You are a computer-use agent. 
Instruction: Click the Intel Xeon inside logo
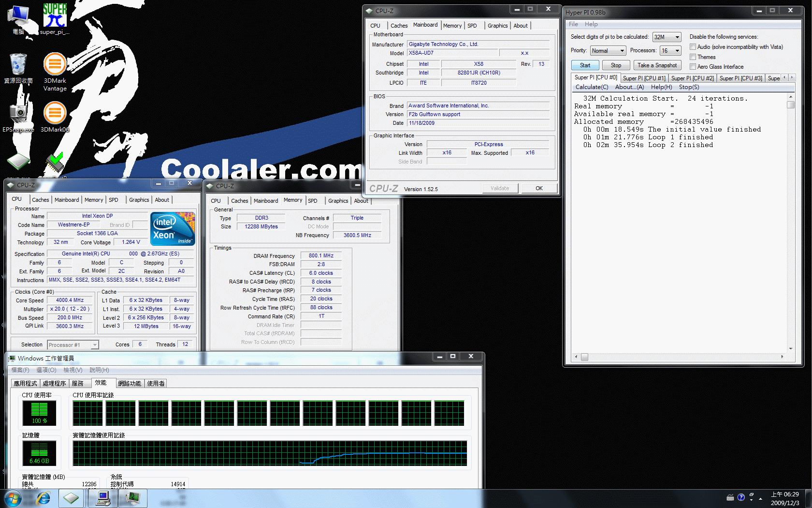coord(173,228)
